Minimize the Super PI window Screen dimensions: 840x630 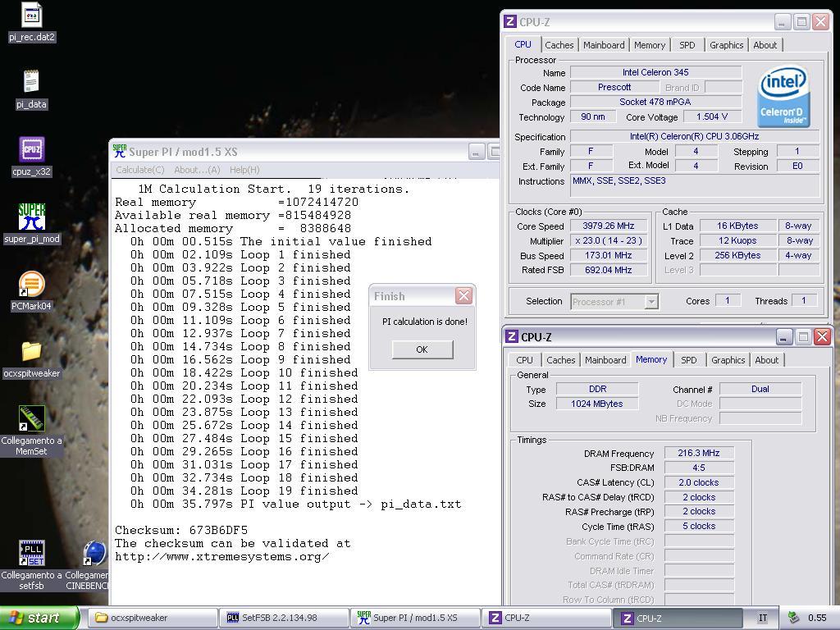[x=477, y=152]
